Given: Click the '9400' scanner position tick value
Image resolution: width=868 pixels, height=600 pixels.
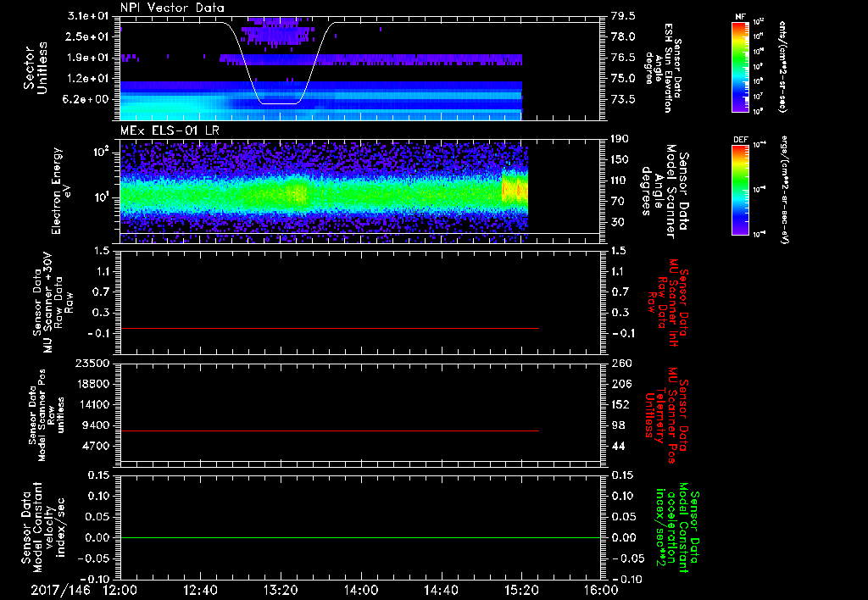Looking at the screenshot, I should pos(97,425).
